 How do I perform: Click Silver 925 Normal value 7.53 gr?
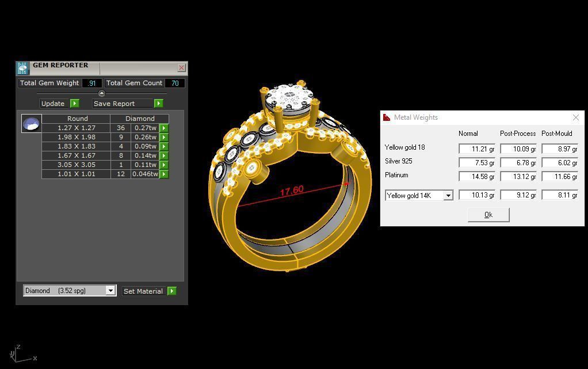[476, 163]
